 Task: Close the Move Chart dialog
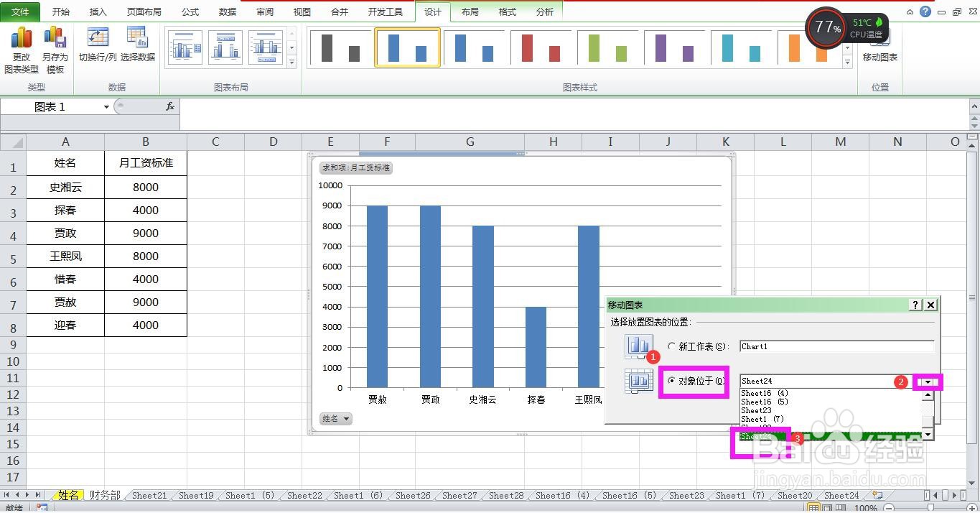coord(930,305)
